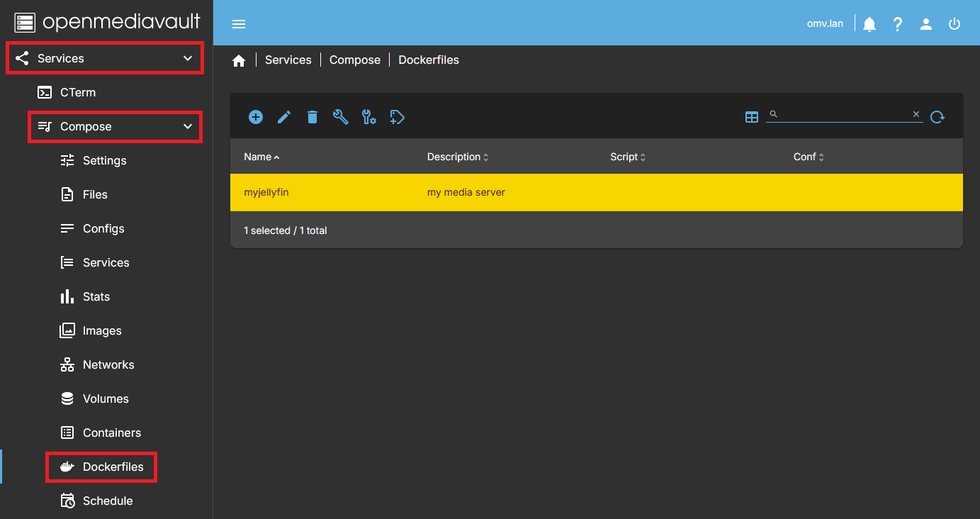This screenshot has width=980, height=519.
Task: Open notifications with the bell icon
Action: pos(869,23)
